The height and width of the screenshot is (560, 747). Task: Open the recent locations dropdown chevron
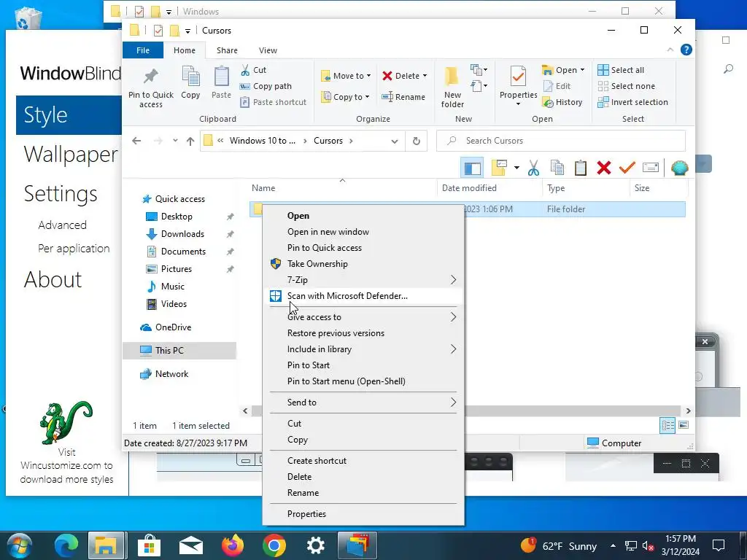click(175, 141)
